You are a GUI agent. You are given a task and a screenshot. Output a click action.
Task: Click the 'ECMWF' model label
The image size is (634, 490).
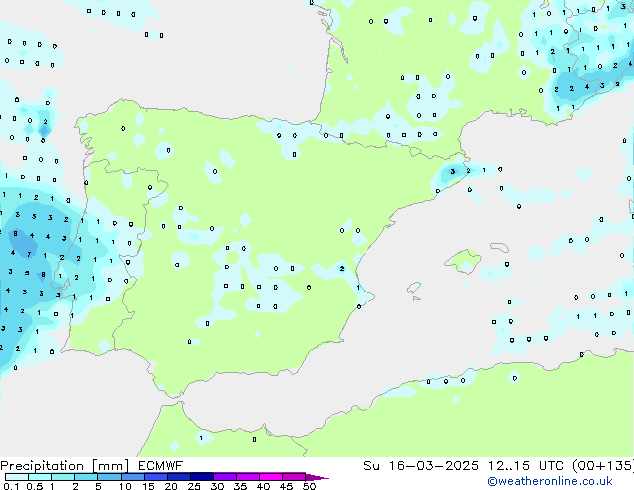click(x=160, y=466)
